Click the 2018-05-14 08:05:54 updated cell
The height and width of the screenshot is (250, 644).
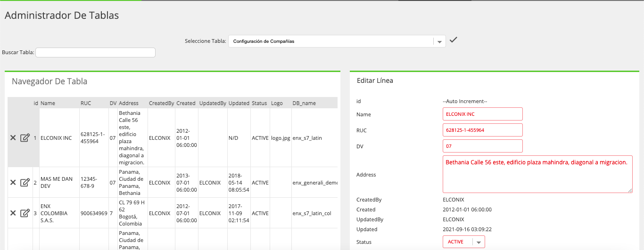coord(239,182)
